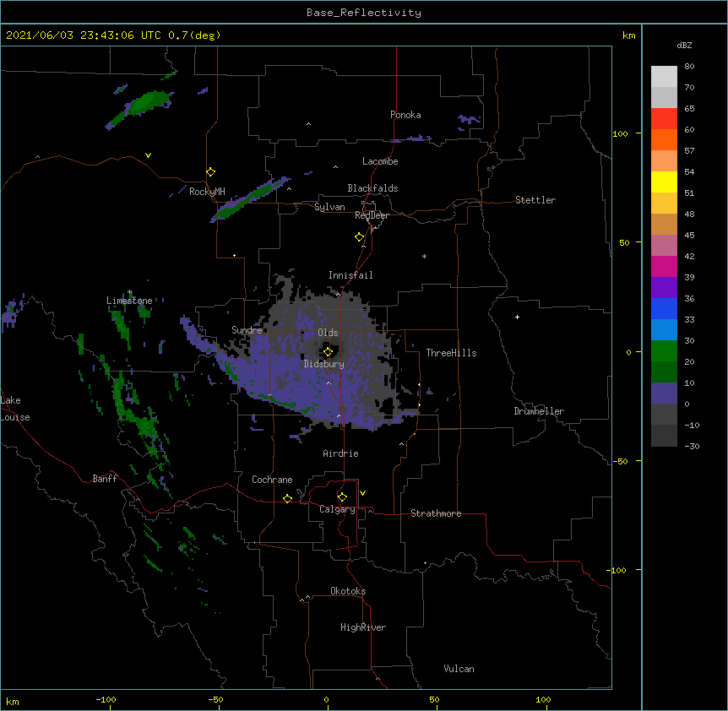
Task: Click the yellow V marker northeast of Calgary
Action: pos(362,493)
